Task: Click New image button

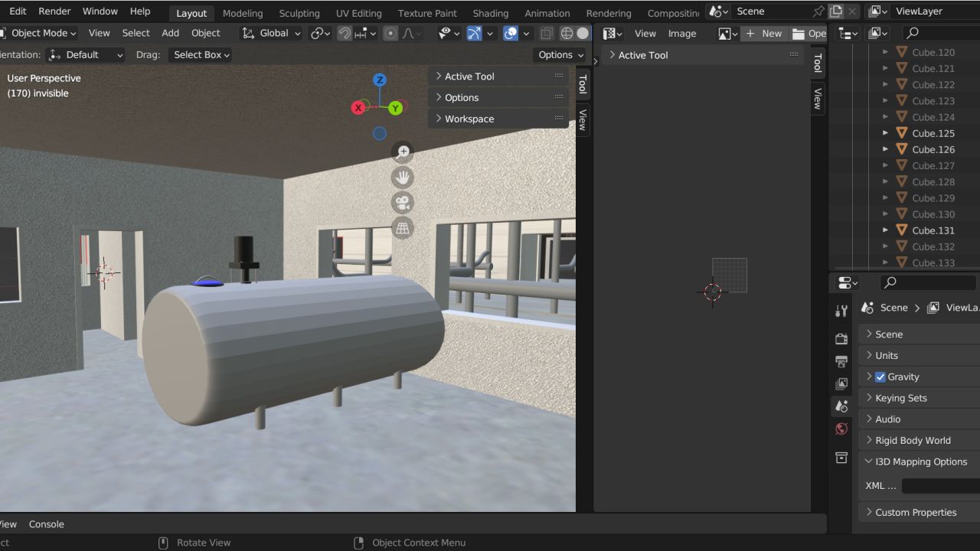Action: 764,34
